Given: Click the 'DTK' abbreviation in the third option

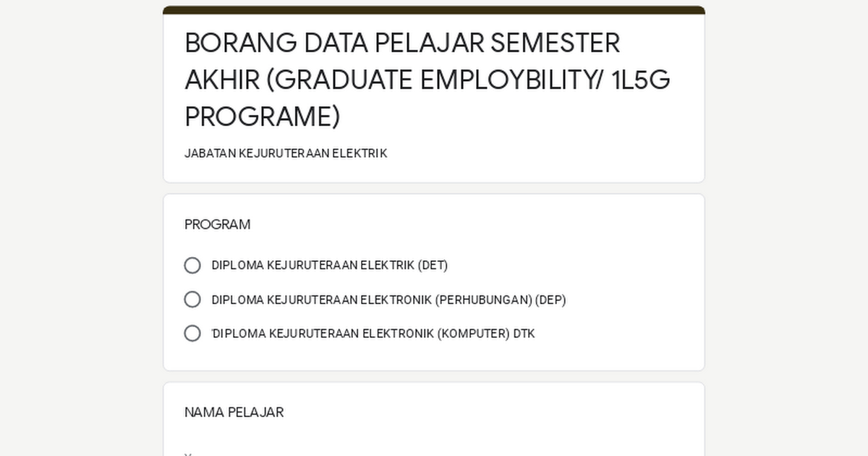Looking at the screenshot, I should point(524,334).
